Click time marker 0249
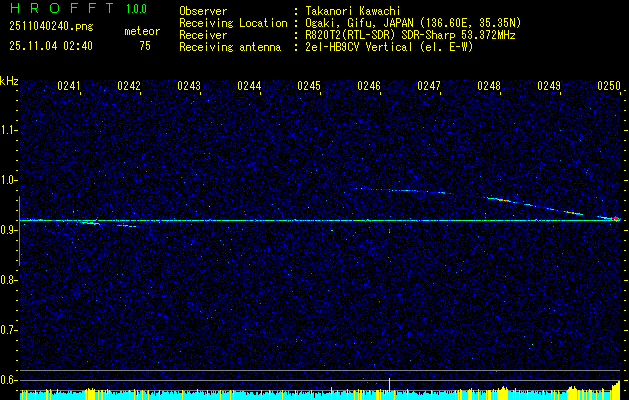The width and height of the screenshot is (629, 400). click(x=549, y=86)
